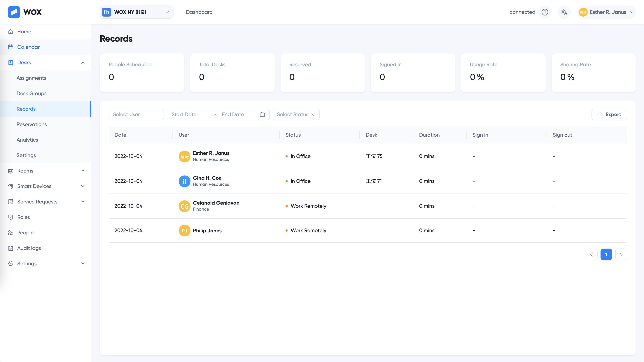Click the Roles shield icon
This screenshot has height=362, width=644.
point(10,217)
